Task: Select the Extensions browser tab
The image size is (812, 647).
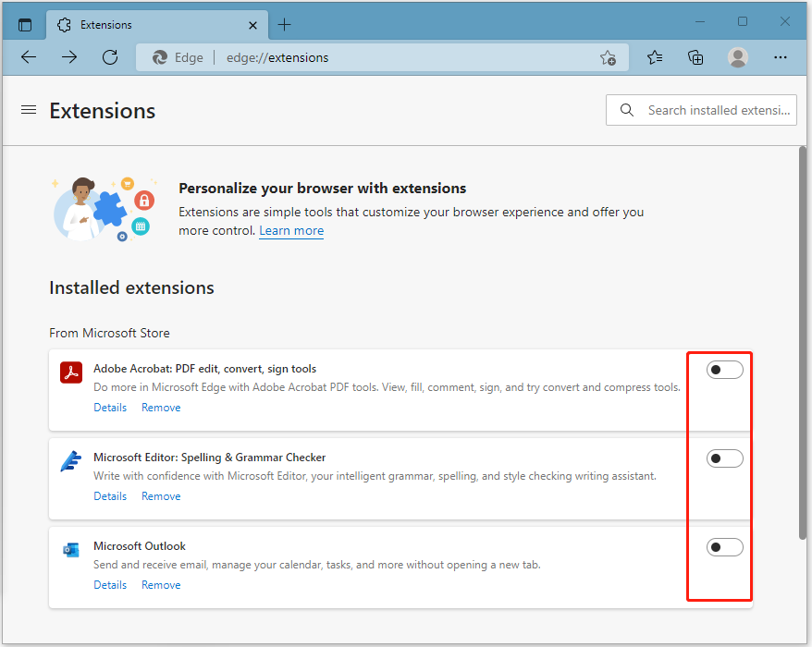Action: coord(157,25)
